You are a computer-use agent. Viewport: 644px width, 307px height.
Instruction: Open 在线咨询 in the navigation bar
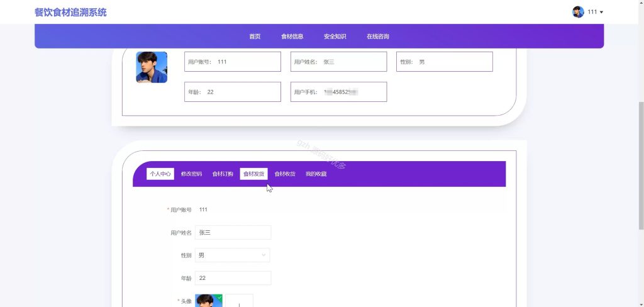tap(378, 36)
